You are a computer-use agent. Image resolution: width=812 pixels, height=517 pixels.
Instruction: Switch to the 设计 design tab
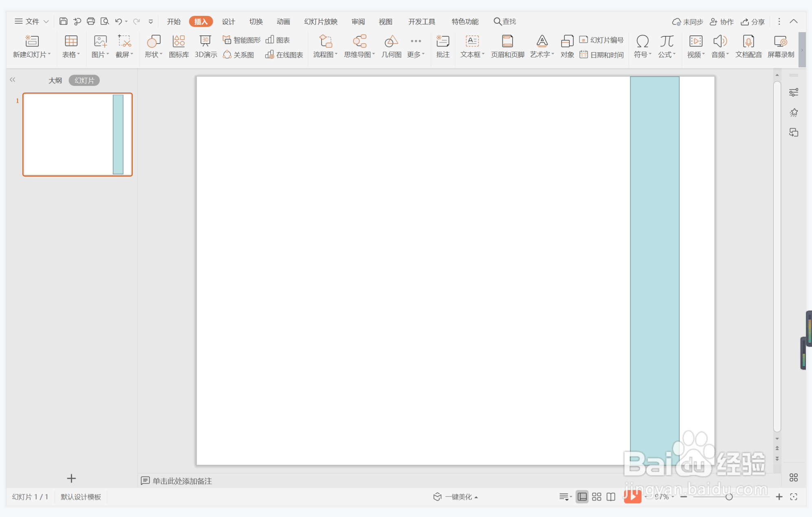(x=228, y=22)
